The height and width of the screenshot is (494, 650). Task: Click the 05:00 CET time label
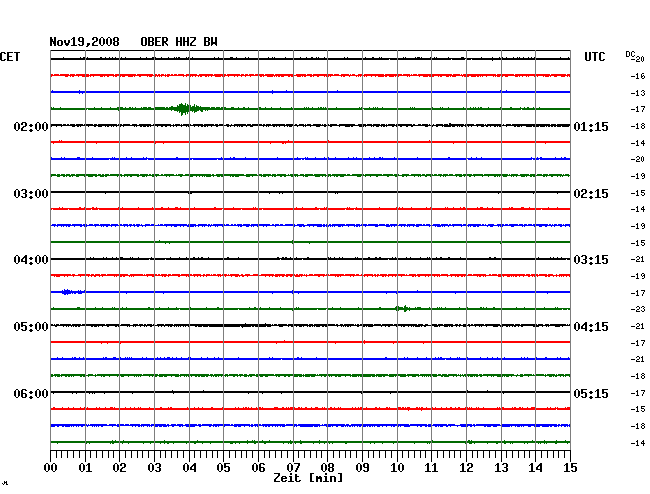point(31,327)
